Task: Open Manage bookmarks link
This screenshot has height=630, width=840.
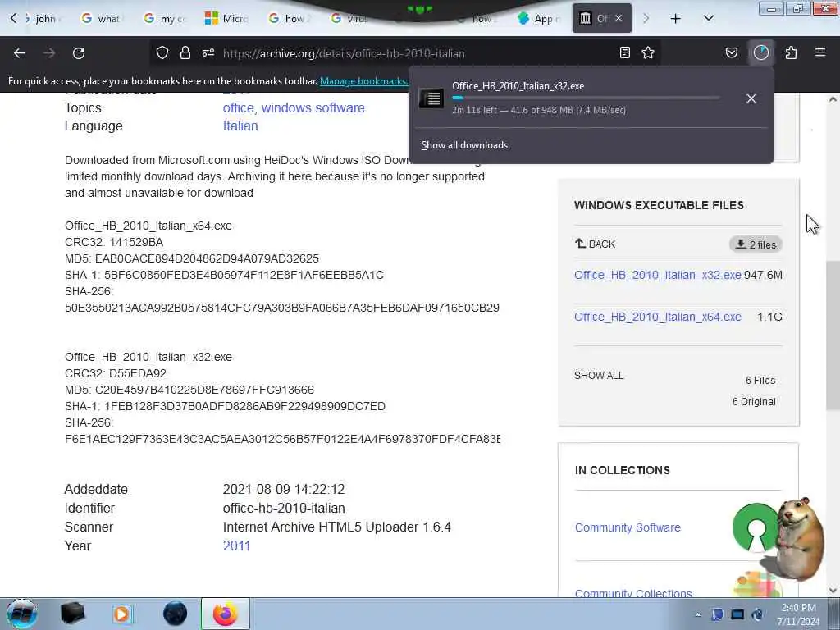Action: [363, 81]
